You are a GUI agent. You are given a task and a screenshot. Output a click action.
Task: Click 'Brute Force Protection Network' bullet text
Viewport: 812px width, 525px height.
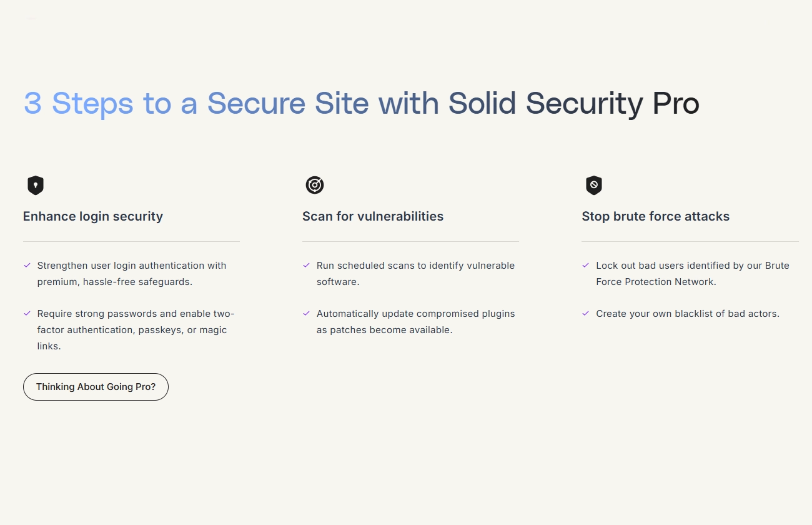[x=693, y=274]
